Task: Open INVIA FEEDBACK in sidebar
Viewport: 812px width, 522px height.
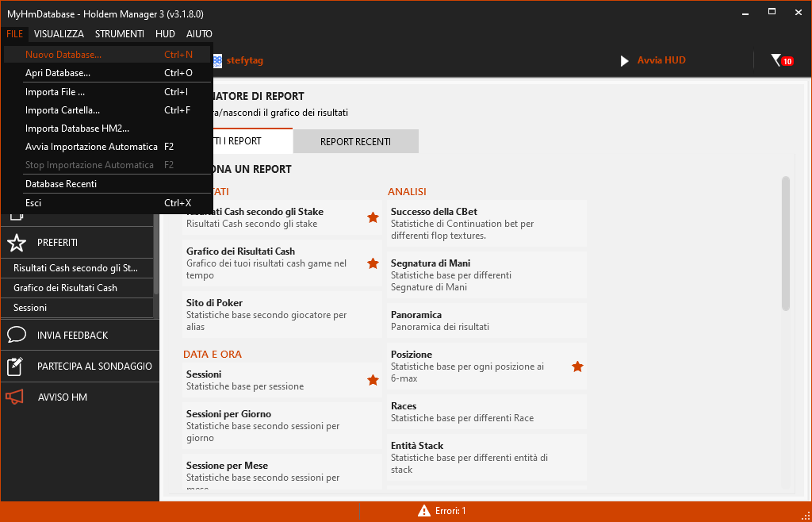Action: pos(80,335)
